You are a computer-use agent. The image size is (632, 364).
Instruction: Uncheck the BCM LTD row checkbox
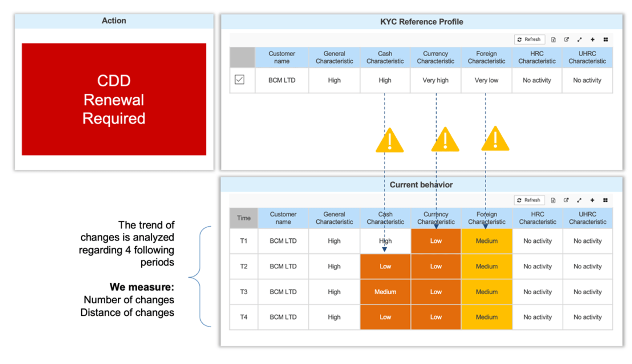(239, 80)
